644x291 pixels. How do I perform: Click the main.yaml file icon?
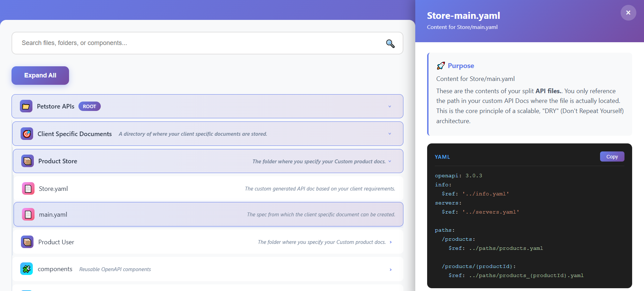point(28,214)
